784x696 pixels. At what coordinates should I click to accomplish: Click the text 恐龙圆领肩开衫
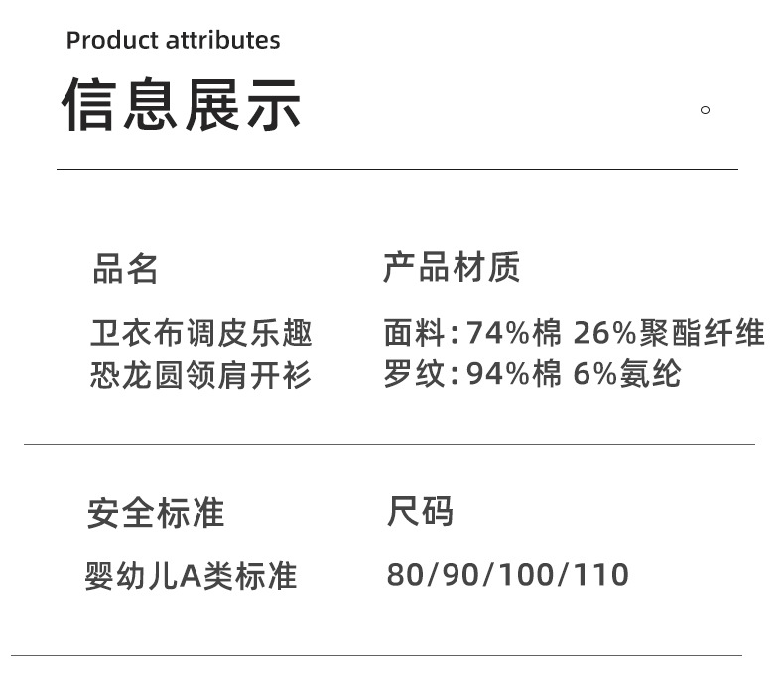[x=201, y=376]
